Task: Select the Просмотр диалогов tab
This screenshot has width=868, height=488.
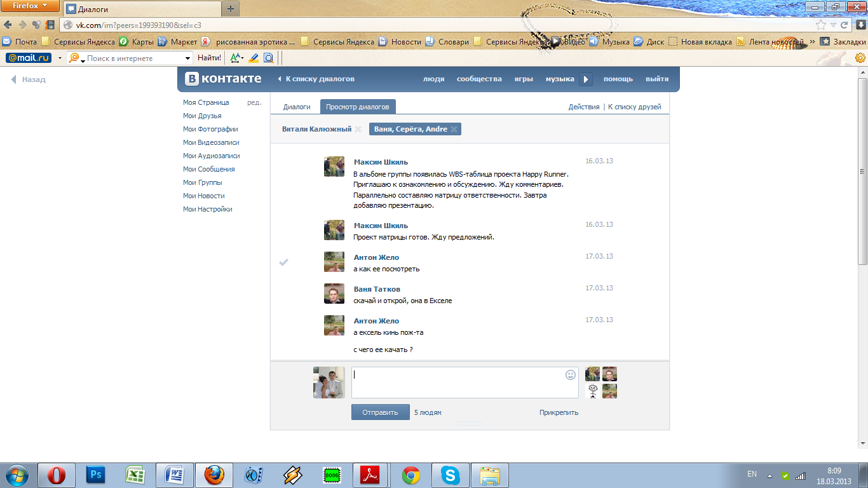Action: coord(358,107)
